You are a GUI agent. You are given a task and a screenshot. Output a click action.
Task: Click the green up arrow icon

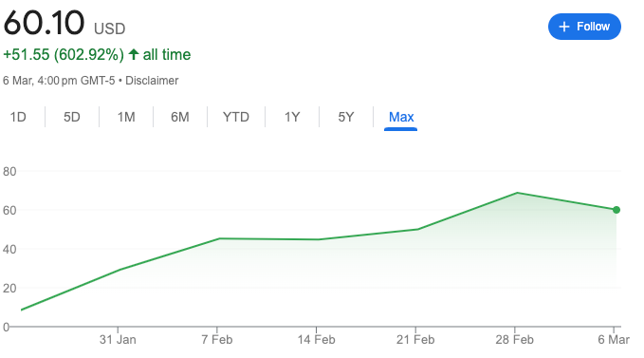pyautogui.click(x=134, y=54)
